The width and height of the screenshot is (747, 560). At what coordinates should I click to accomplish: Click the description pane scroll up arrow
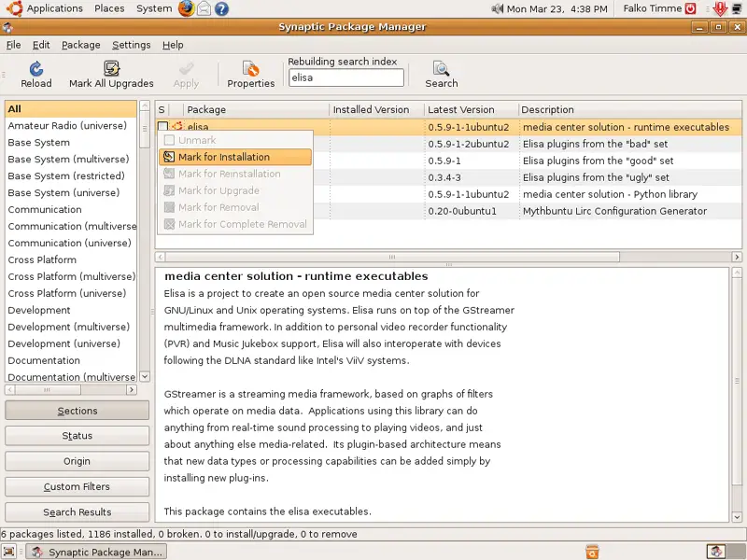click(737, 273)
